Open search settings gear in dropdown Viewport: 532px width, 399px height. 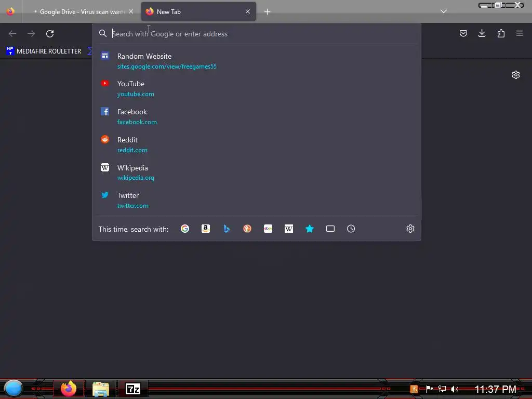410,229
